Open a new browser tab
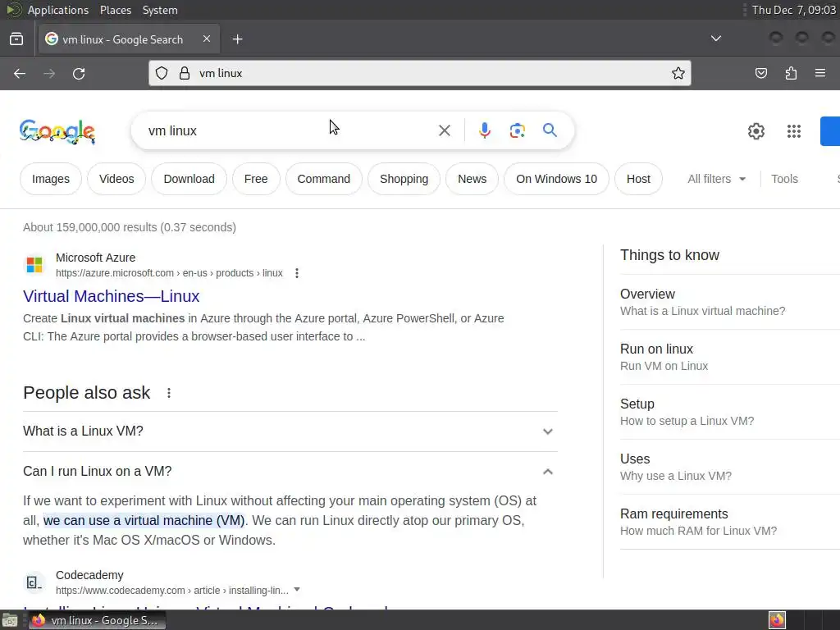 tap(237, 39)
